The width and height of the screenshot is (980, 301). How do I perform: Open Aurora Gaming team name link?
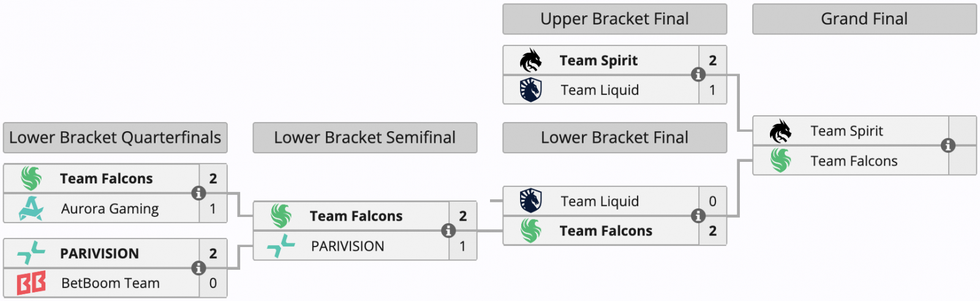110,209
